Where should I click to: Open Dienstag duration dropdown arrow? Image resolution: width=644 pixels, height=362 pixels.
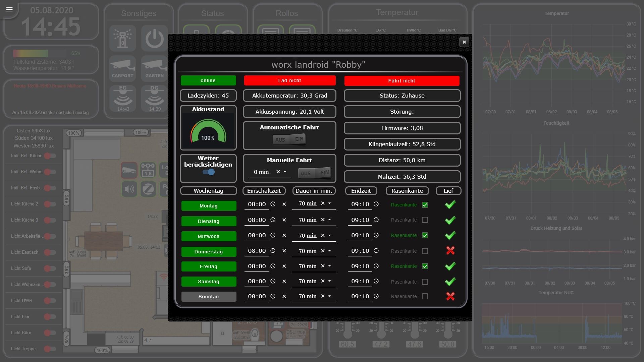point(330,220)
